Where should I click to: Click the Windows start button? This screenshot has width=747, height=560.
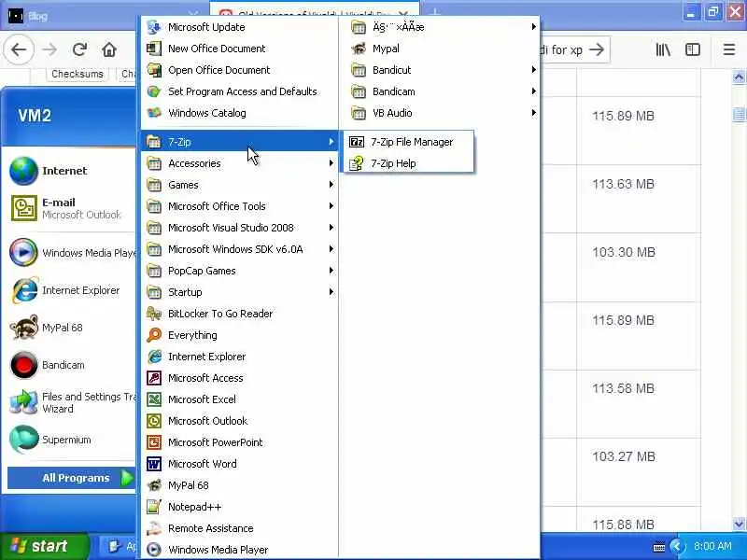44,546
